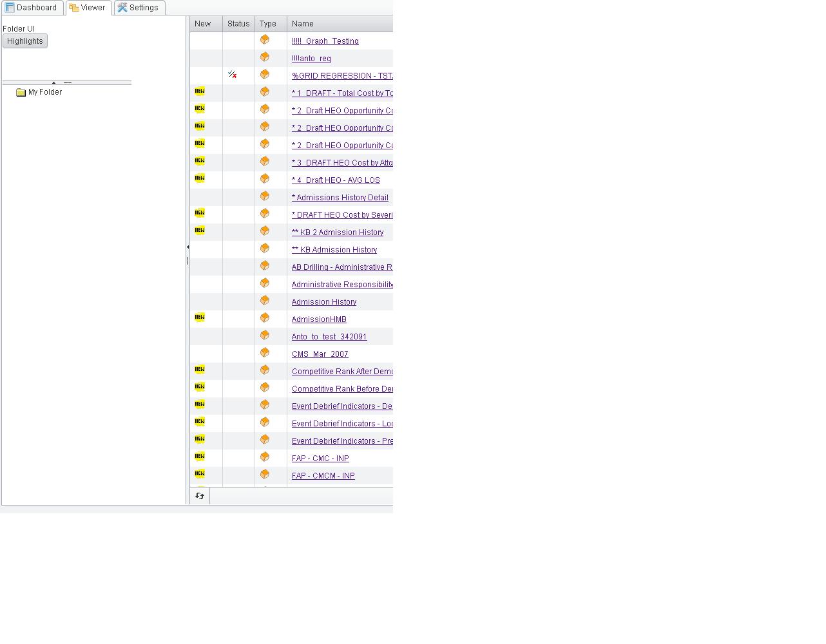
Task: Click the NEW badge beside FAP - CMC - INP
Action: click(200, 456)
